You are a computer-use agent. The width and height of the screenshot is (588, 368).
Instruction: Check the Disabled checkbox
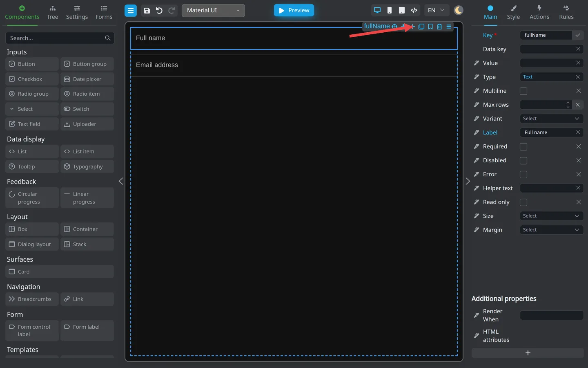(523, 161)
